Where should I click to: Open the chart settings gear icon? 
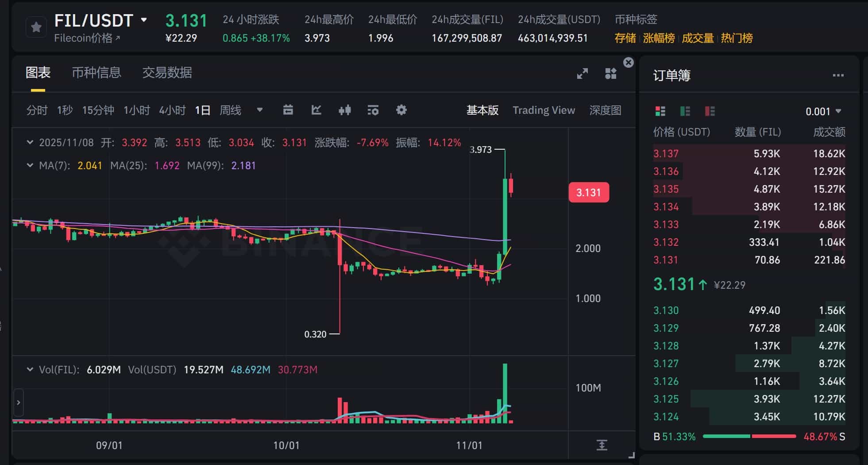[x=401, y=110]
